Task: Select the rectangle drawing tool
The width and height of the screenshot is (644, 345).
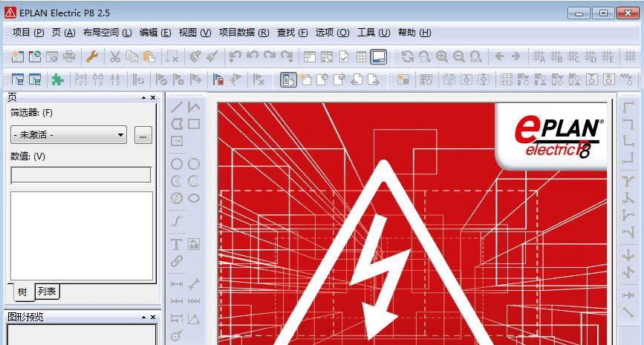Action: coord(194,124)
